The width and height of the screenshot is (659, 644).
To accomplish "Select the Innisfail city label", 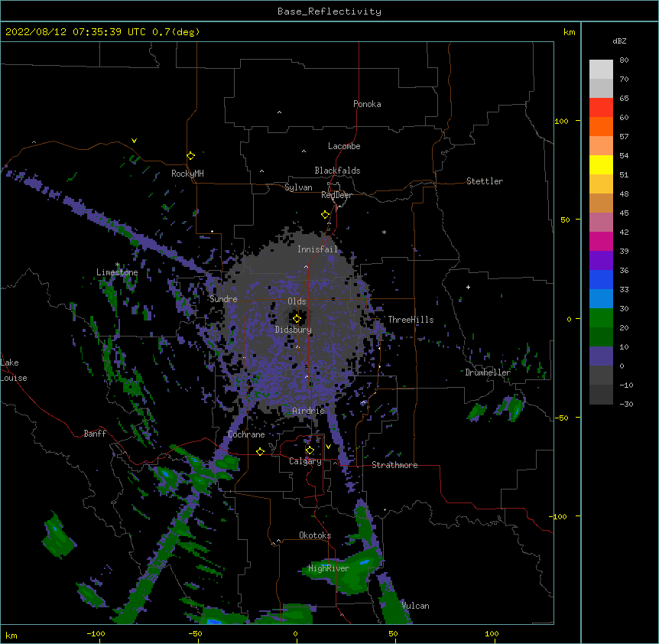I will point(317,249).
